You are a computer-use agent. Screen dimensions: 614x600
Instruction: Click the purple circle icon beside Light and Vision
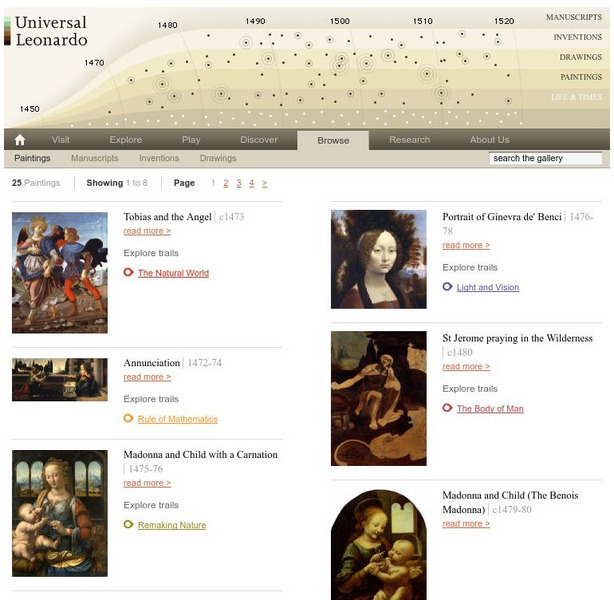point(448,287)
